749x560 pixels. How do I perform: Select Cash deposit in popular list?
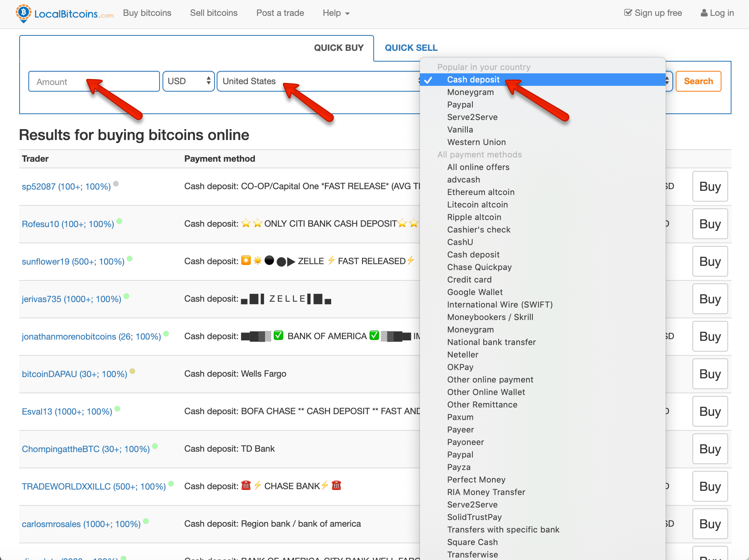pos(543,80)
